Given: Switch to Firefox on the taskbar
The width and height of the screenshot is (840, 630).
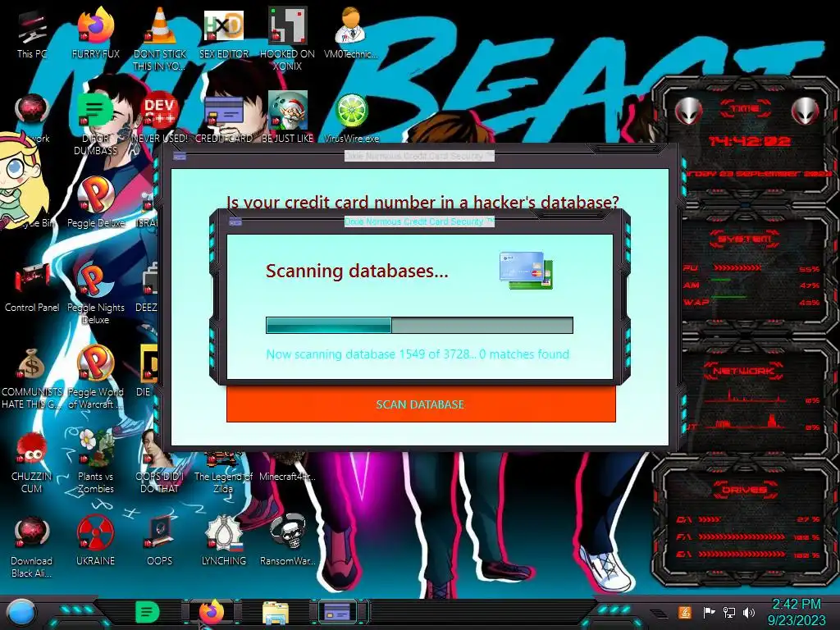Looking at the screenshot, I should click(x=212, y=612).
